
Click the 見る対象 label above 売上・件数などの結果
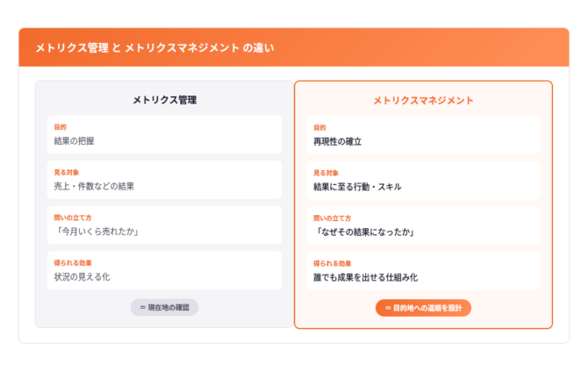coord(67,172)
